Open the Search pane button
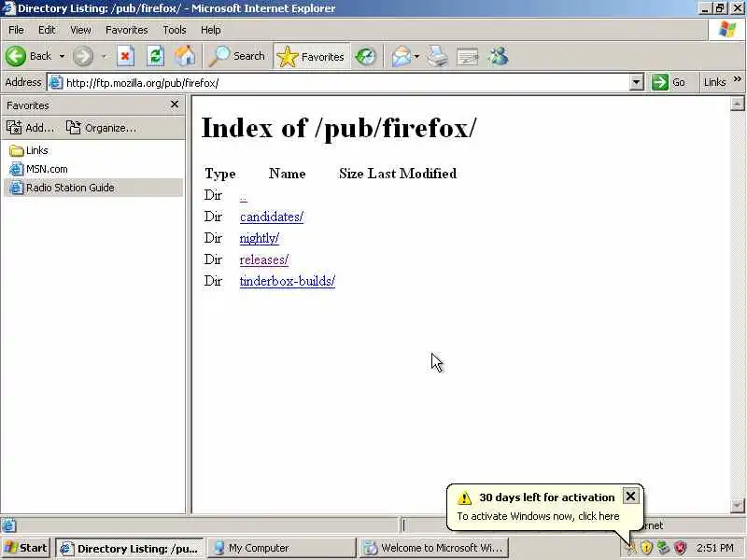The image size is (747, 560). [x=237, y=56]
